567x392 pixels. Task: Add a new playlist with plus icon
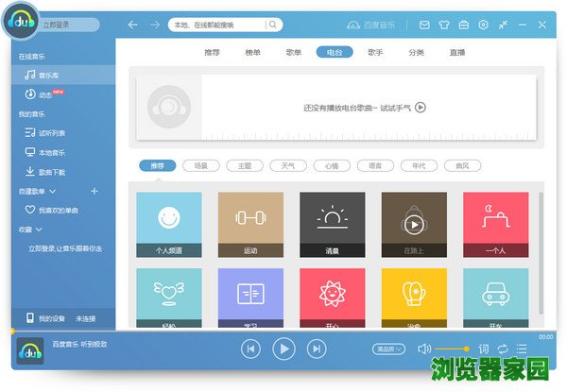click(94, 191)
